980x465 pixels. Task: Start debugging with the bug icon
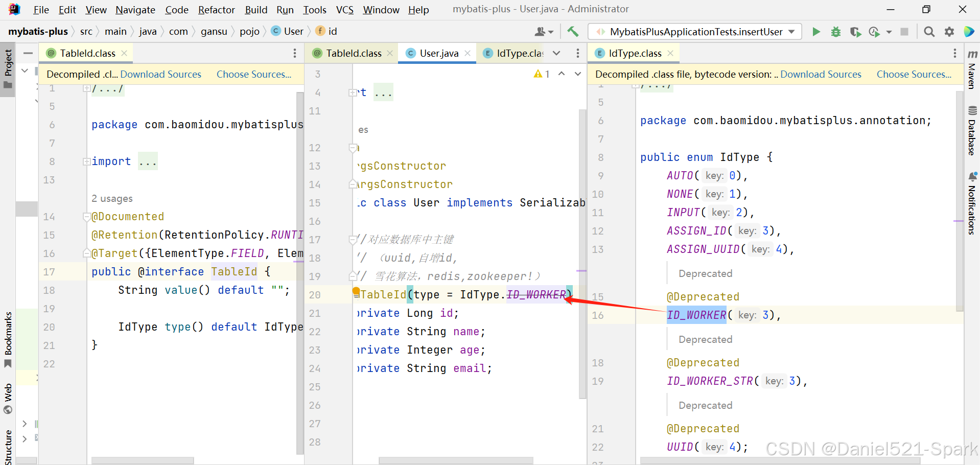pyautogui.click(x=836, y=32)
